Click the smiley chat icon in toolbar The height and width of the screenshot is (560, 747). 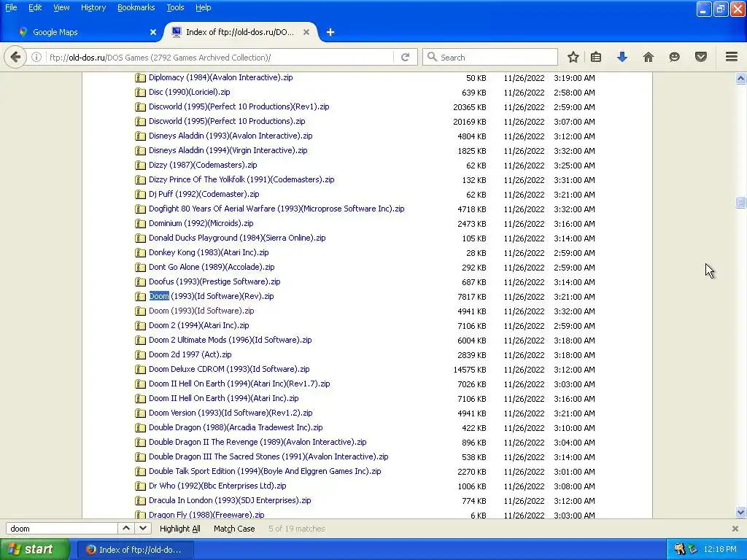point(674,57)
